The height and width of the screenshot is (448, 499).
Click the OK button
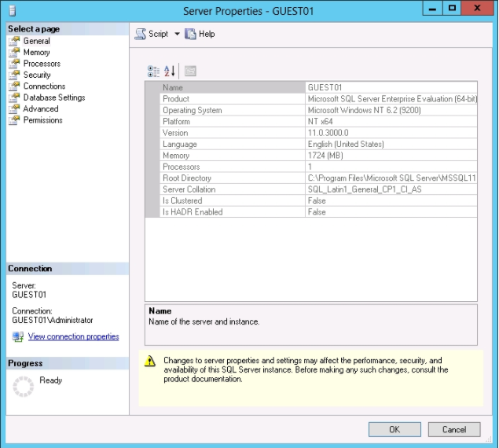pyautogui.click(x=394, y=430)
